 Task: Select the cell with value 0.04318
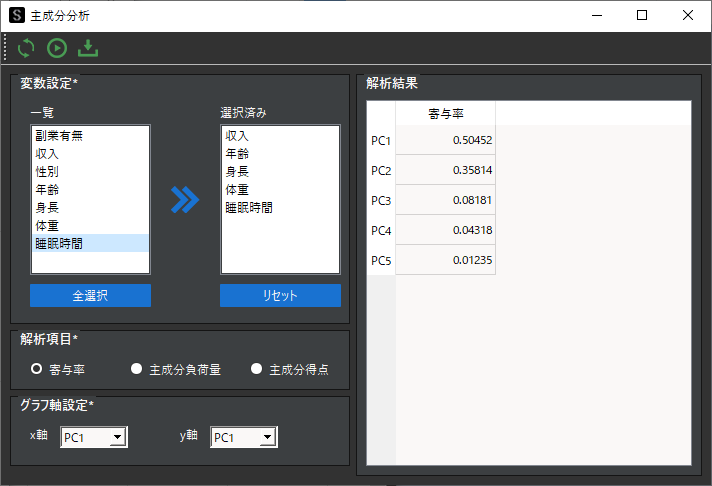point(445,230)
